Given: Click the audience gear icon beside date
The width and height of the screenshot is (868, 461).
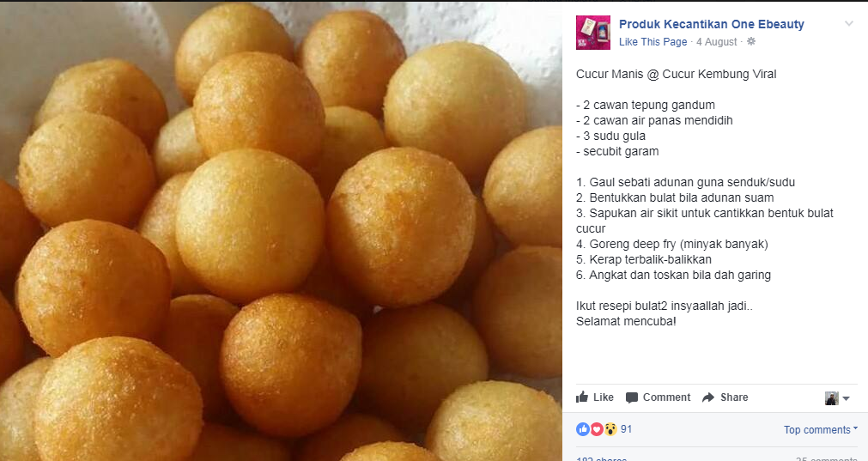Looking at the screenshot, I should pos(751,41).
